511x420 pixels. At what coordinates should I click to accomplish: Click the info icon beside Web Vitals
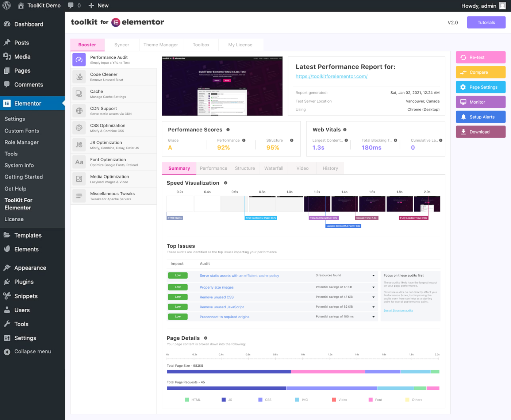point(345,130)
